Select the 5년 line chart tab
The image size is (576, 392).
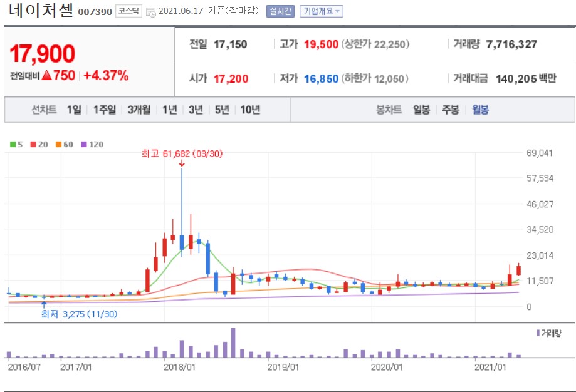click(x=222, y=110)
